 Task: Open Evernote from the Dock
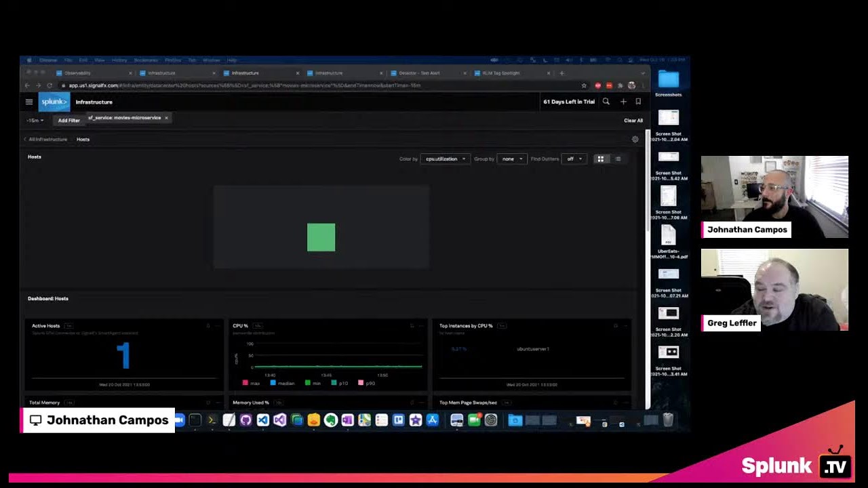point(331,420)
